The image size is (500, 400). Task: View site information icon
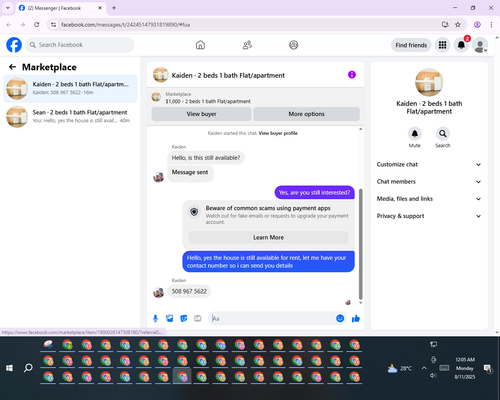point(53,25)
